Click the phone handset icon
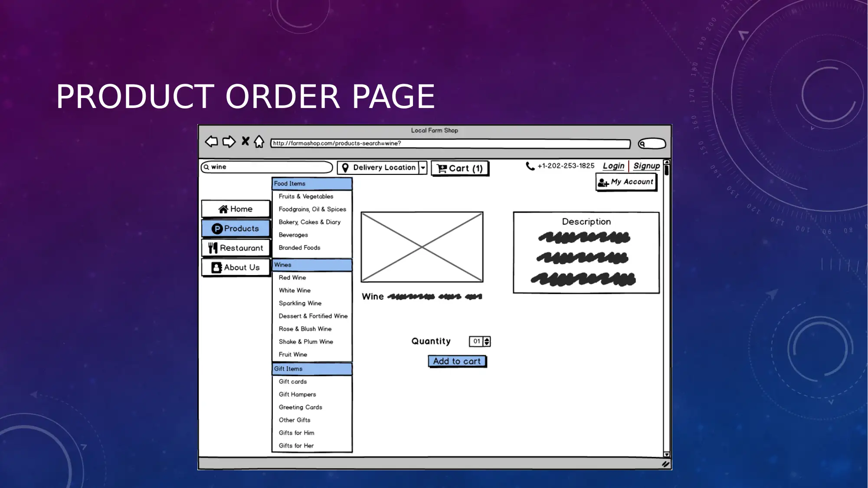Screen dimensions: 868x488 (x=530, y=166)
